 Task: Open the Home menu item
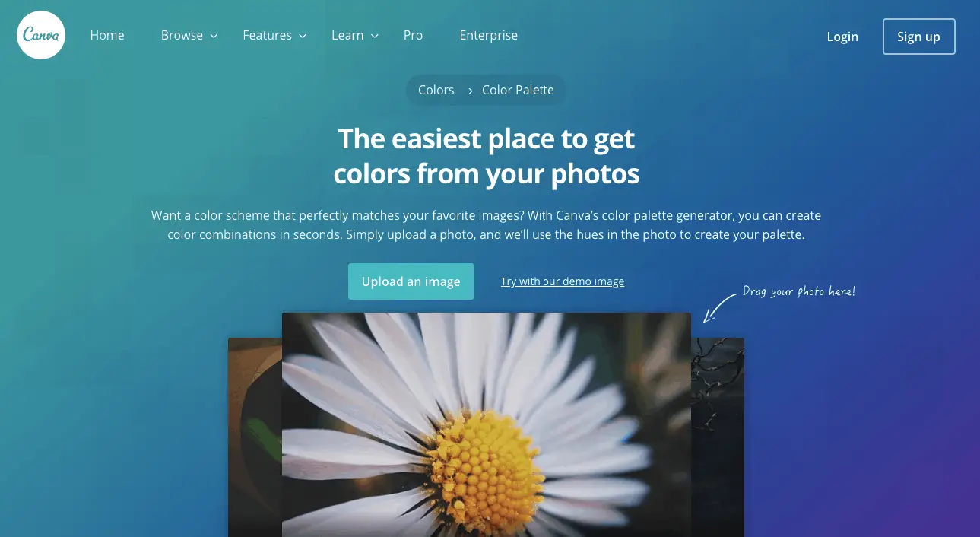[107, 35]
